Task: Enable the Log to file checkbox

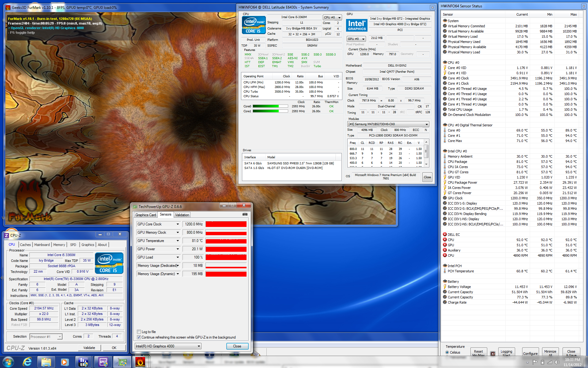Action: click(139, 332)
